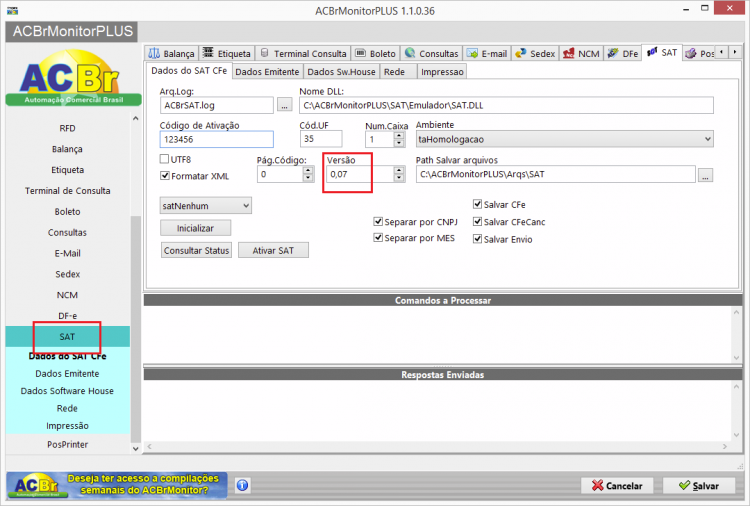Click the Salvar button

coord(699,485)
